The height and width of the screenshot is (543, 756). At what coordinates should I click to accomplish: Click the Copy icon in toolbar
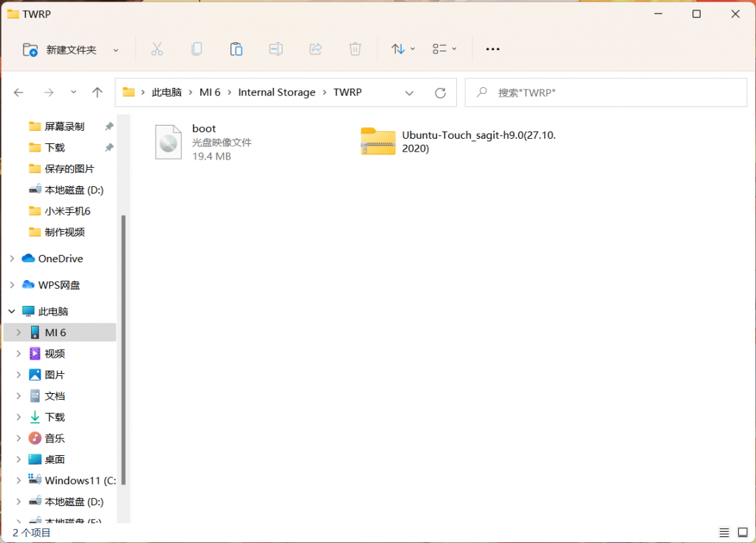(x=196, y=49)
